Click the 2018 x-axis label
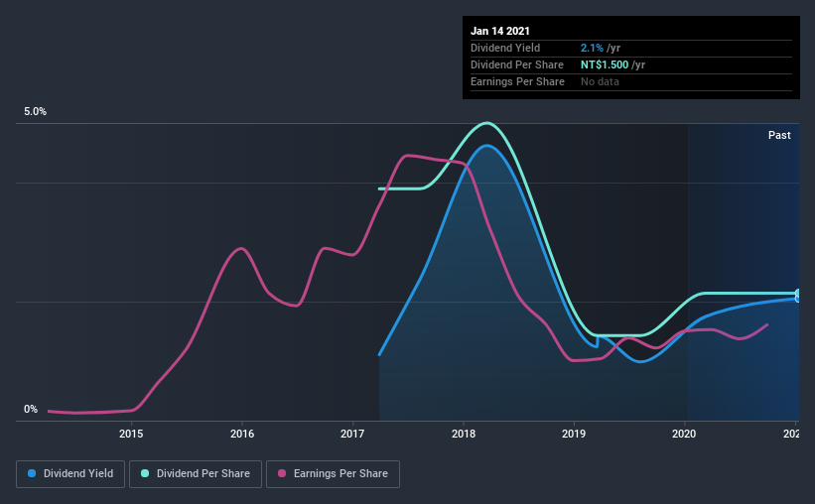The image size is (815, 504). (x=464, y=434)
